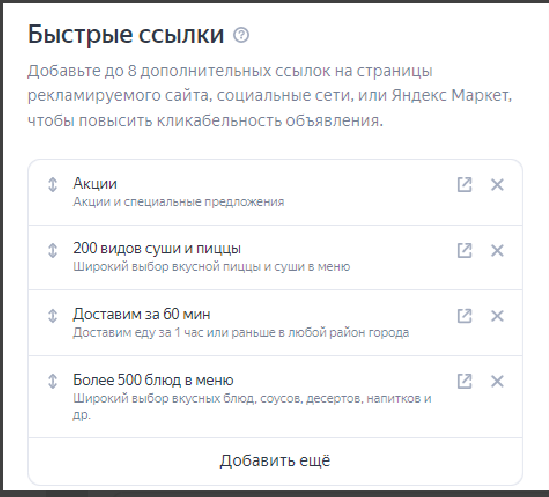
Task: Select title Более 500 блюд в меню
Action: click(153, 380)
